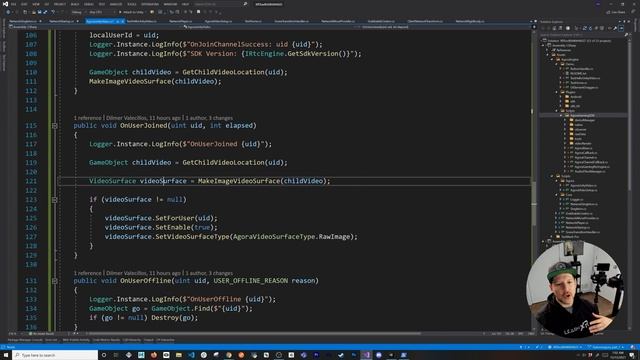Open the File menu

[13, 4]
